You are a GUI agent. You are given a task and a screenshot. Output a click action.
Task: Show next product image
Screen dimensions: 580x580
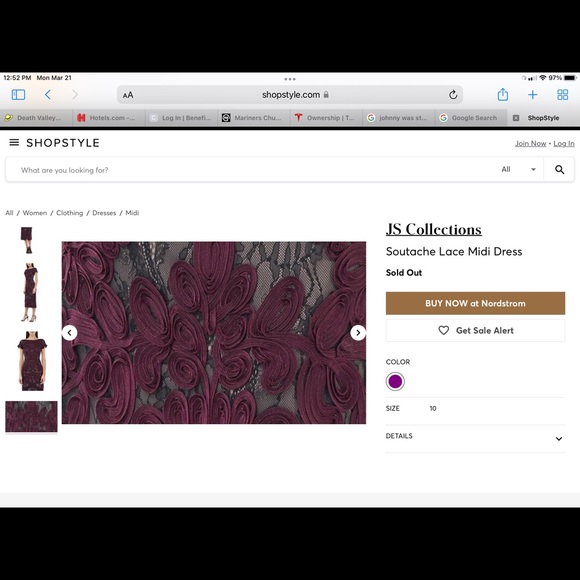click(358, 333)
